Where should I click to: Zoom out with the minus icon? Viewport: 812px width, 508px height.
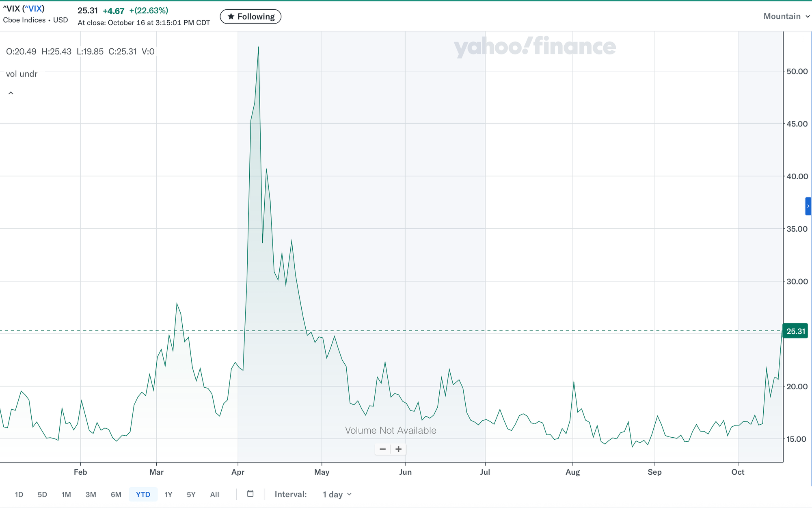pyautogui.click(x=382, y=449)
